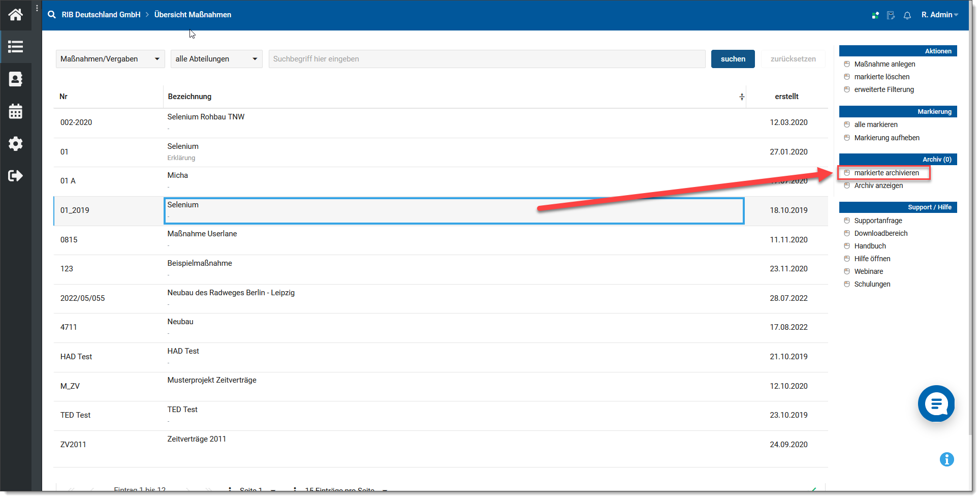The width and height of the screenshot is (980, 499).
Task: Select Markierung aufheben
Action: point(887,138)
